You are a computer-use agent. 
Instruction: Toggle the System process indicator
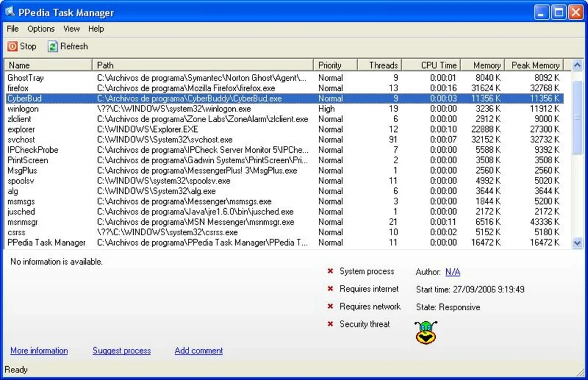(330, 271)
